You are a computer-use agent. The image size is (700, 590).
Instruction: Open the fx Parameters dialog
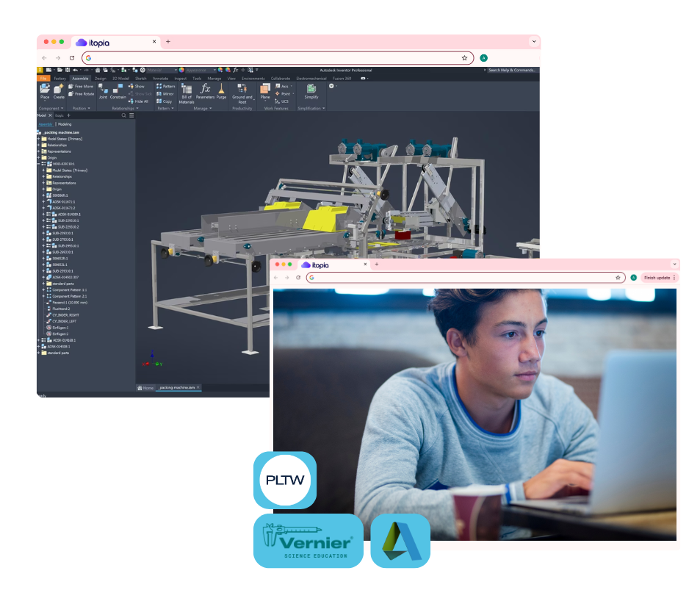[206, 91]
